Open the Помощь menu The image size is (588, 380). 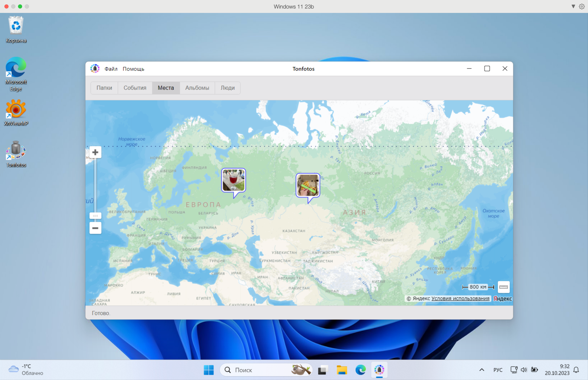[x=134, y=69]
